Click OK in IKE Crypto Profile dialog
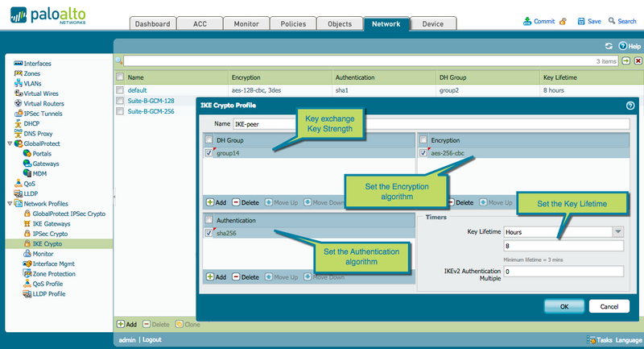 564,306
